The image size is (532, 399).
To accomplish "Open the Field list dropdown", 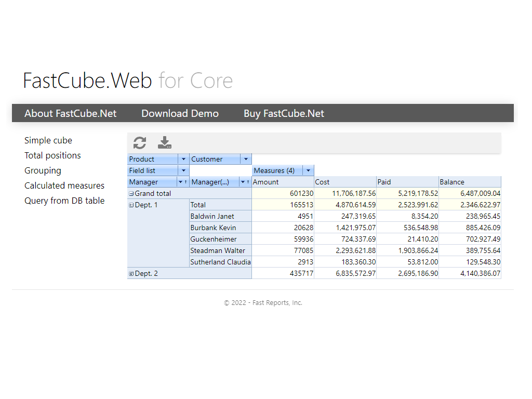I will [x=183, y=171].
